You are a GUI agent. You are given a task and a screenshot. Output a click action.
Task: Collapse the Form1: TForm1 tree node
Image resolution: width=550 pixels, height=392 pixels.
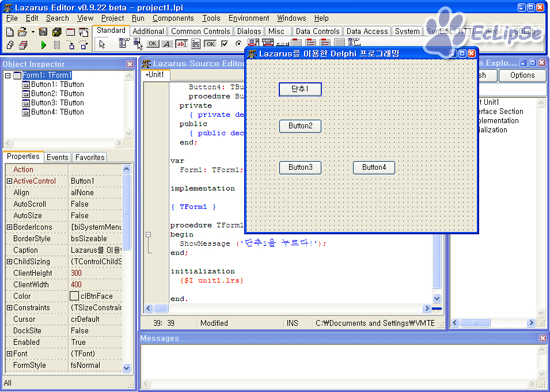[x=8, y=75]
